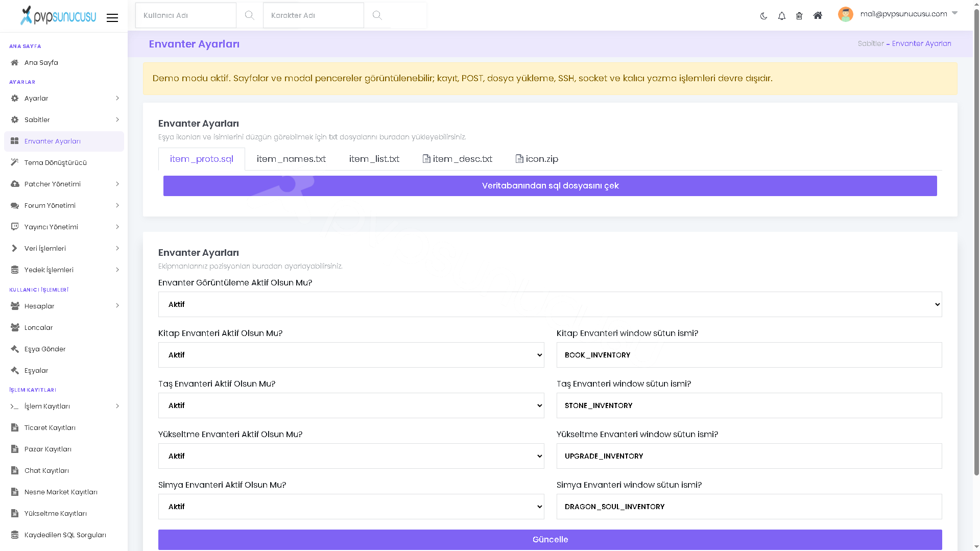This screenshot has width=980, height=551.
Task: Click Sabitler breadcrumb link
Action: click(871, 44)
